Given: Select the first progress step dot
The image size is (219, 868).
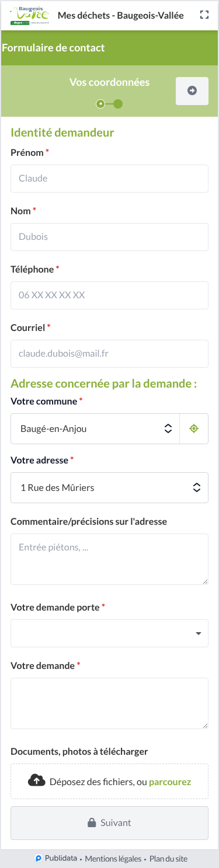Looking at the screenshot, I should point(100,104).
